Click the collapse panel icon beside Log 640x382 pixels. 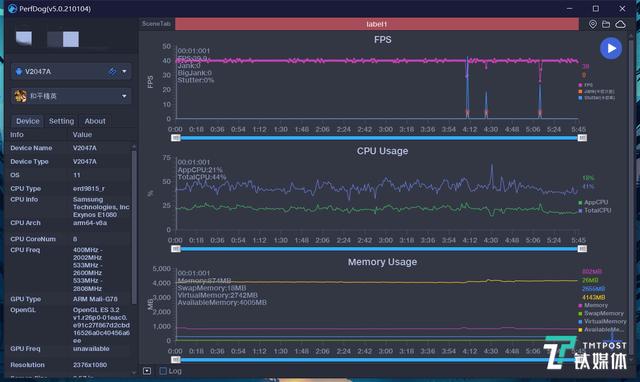(x=147, y=371)
